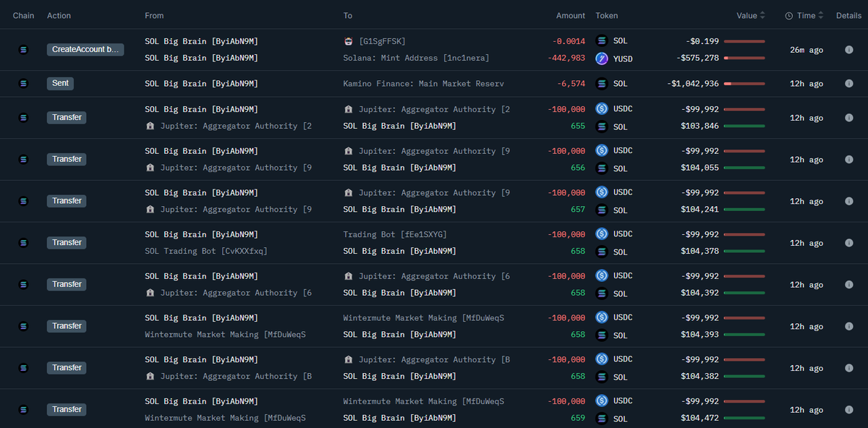868x428 pixels.
Task: Click the YUSD token icon
Action: (601, 58)
